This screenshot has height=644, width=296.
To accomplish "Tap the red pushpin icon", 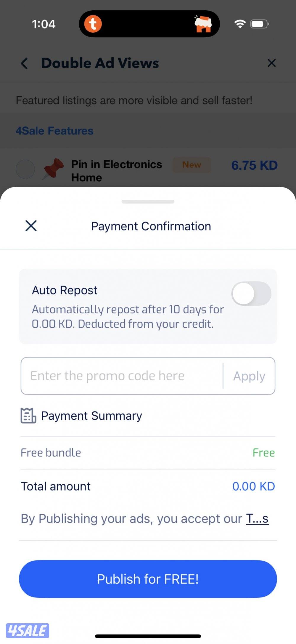I will 53,169.
